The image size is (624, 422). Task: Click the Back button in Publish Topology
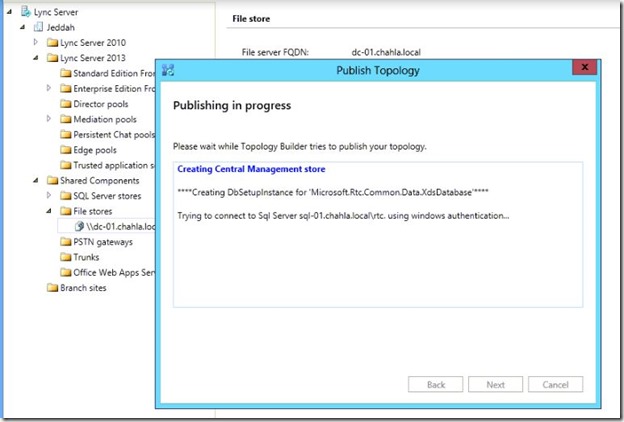coord(435,384)
